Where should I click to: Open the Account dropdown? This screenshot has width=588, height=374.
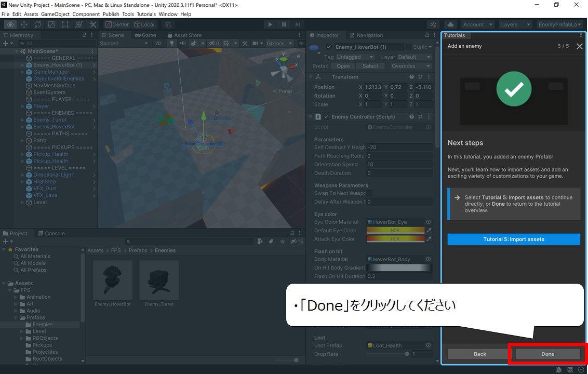pyautogui.click(x=478, y=24)
